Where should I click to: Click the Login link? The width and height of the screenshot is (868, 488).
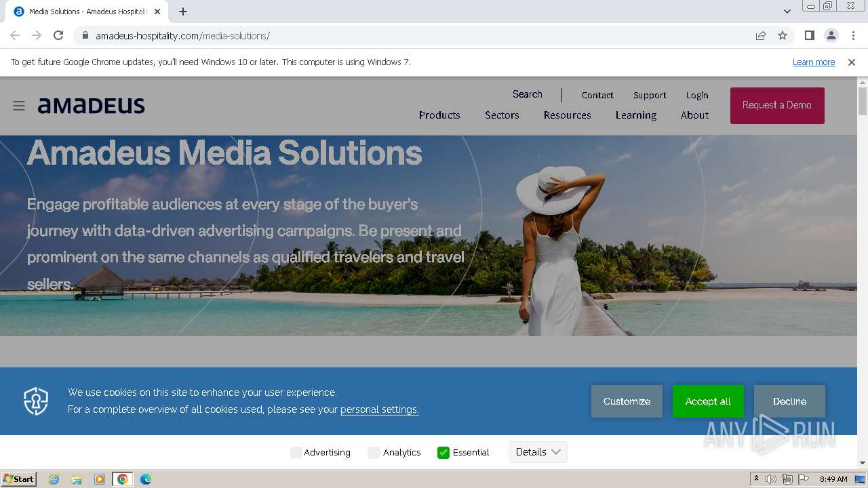coord(697,96)
